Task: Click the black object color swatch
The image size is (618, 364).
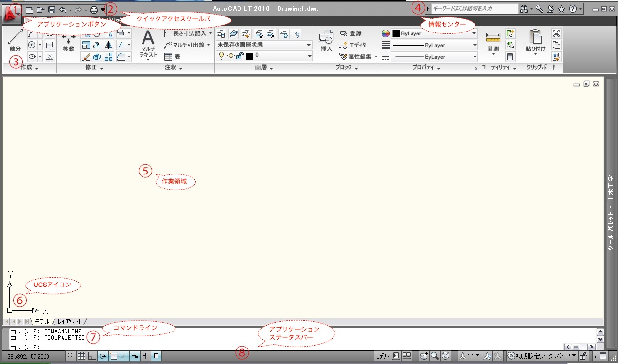Action: click(396, 34)
